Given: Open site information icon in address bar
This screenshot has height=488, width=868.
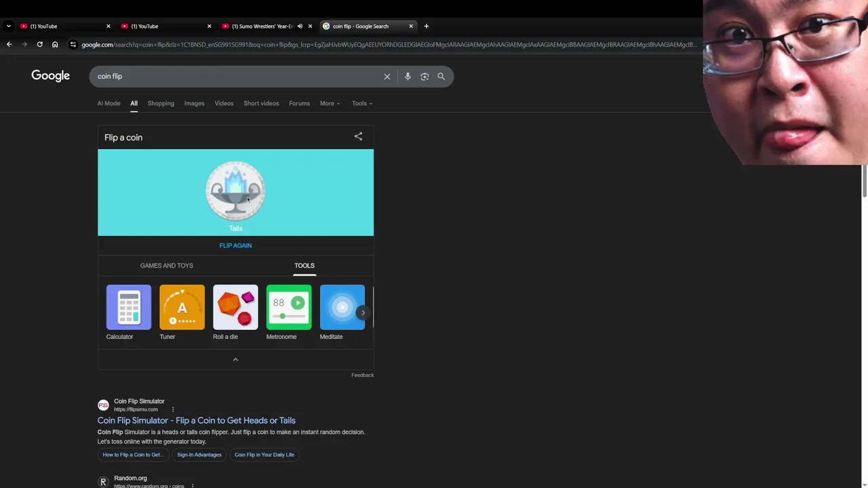Looking at the screenshot, I should point(73,45).
